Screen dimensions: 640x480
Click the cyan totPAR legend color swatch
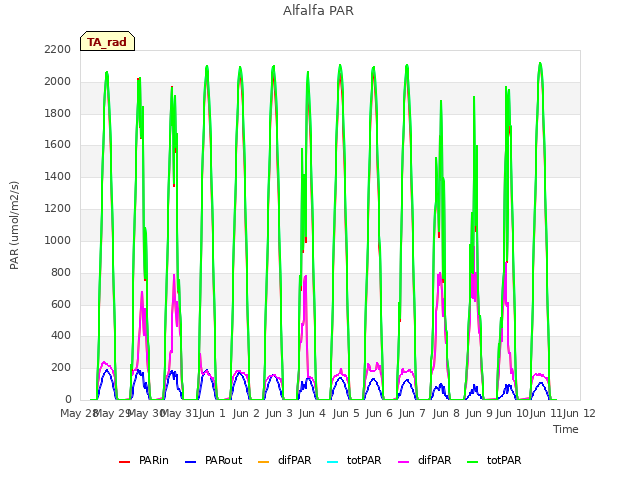tap(333, 462)
